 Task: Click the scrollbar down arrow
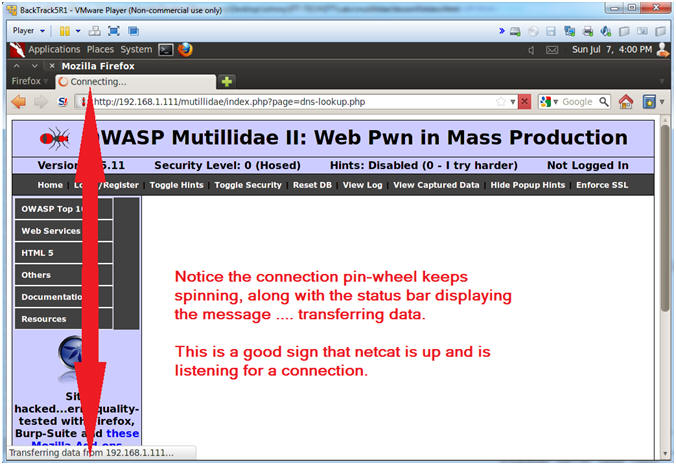coord(665,453)
